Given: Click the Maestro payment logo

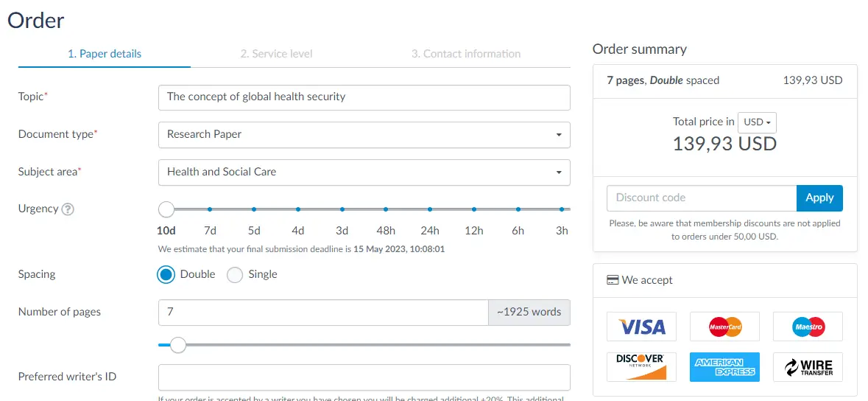Looking at the screenshot, I should [x=808, y=326].
